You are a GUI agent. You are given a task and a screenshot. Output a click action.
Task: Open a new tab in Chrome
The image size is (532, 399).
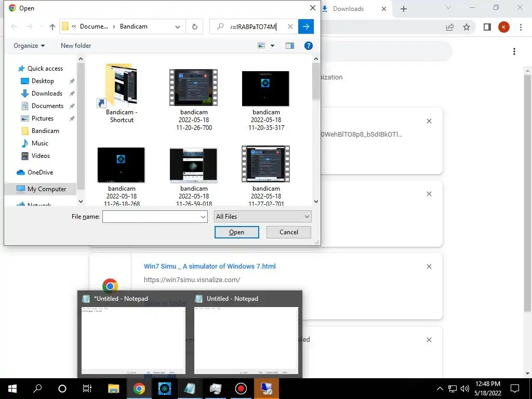(x=403, y=9)
